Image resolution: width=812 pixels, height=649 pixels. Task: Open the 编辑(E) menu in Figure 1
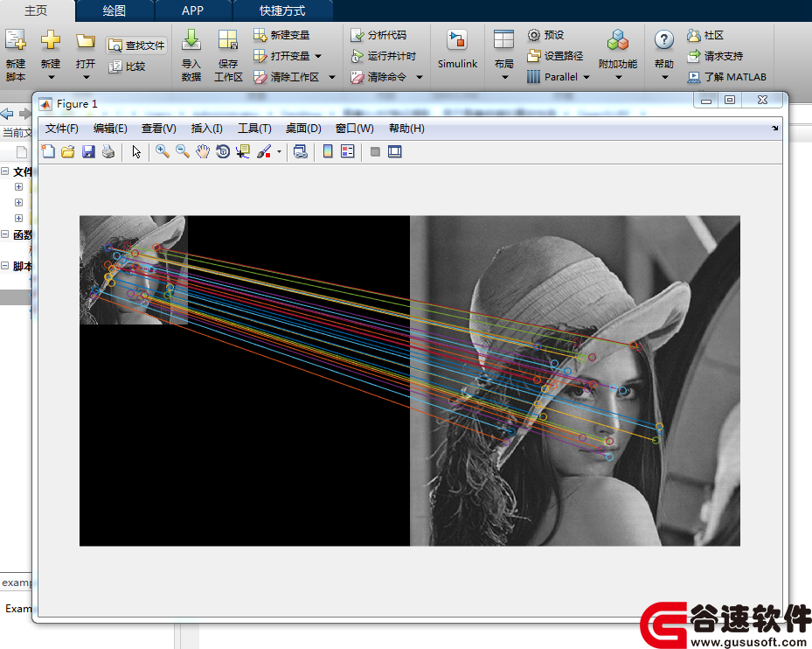click(x=110, y=129)
